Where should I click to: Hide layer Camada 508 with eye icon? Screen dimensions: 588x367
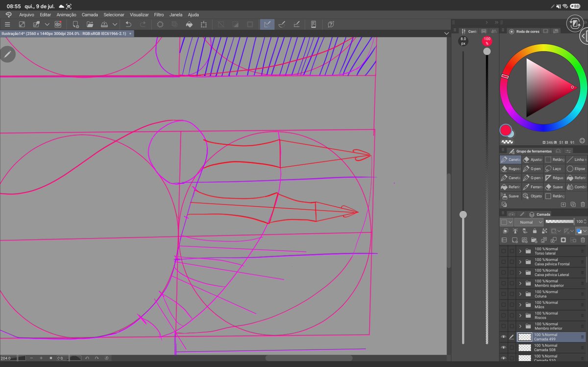[x=503, y=347]
